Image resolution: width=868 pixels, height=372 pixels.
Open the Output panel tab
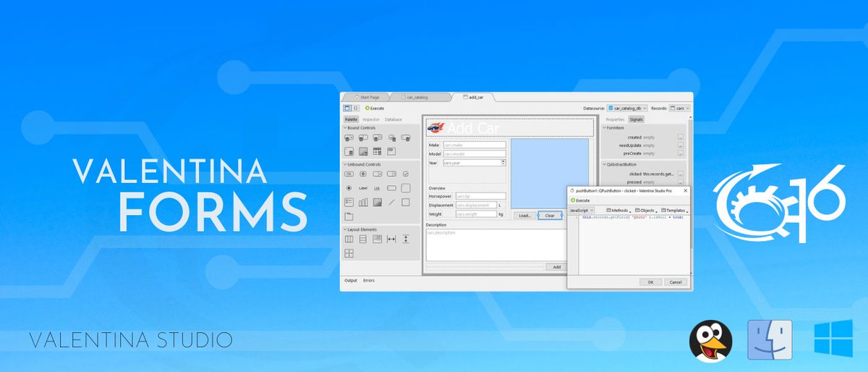click(351, 280)
